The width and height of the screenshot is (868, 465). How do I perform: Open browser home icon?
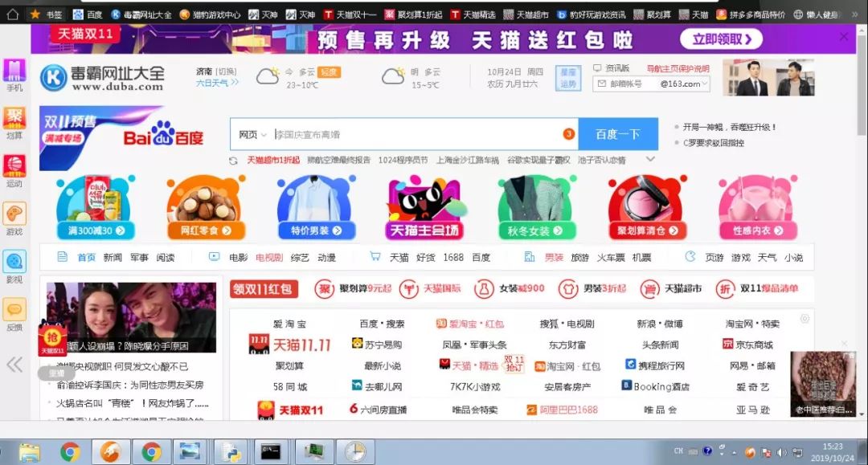13,14
